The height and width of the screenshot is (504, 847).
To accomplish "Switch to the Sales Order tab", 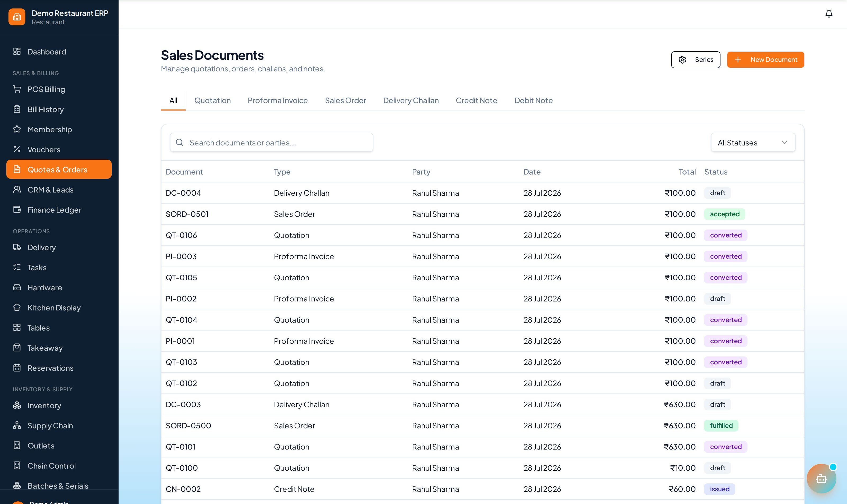I will [x=345, y=100].
